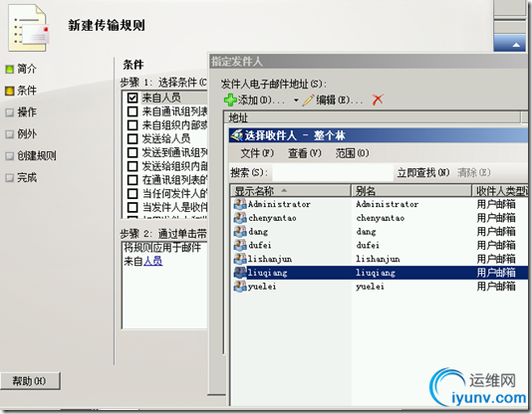Click the 编辑(E)... button label
The width and height of the screenshot is (532, 414).
(x=339, y=101)
